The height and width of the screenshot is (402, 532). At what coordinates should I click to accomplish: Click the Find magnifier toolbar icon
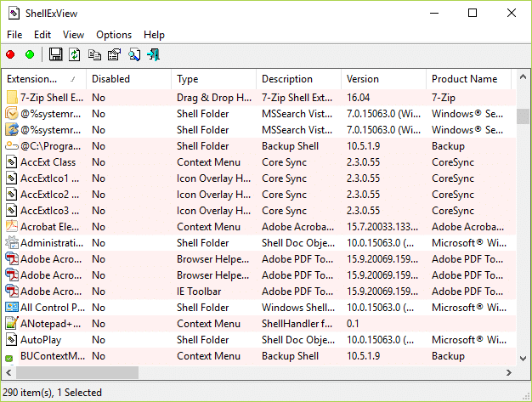(x=133, y=55)
